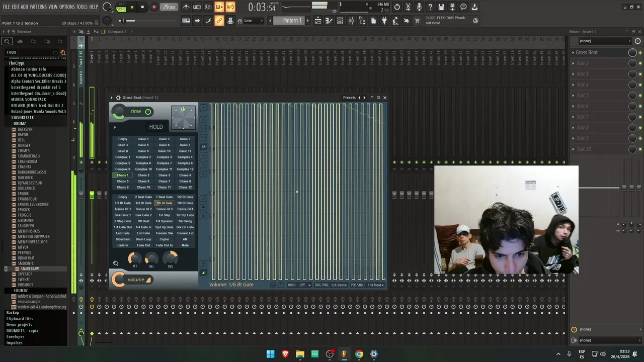Click the microphone one-click recording icon

click(419, 7)
